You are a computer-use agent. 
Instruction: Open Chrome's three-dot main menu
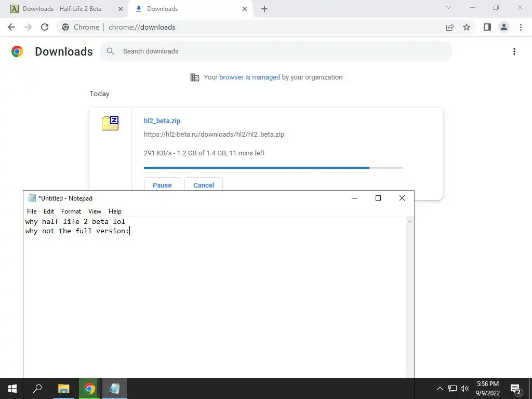coord(521,27)
